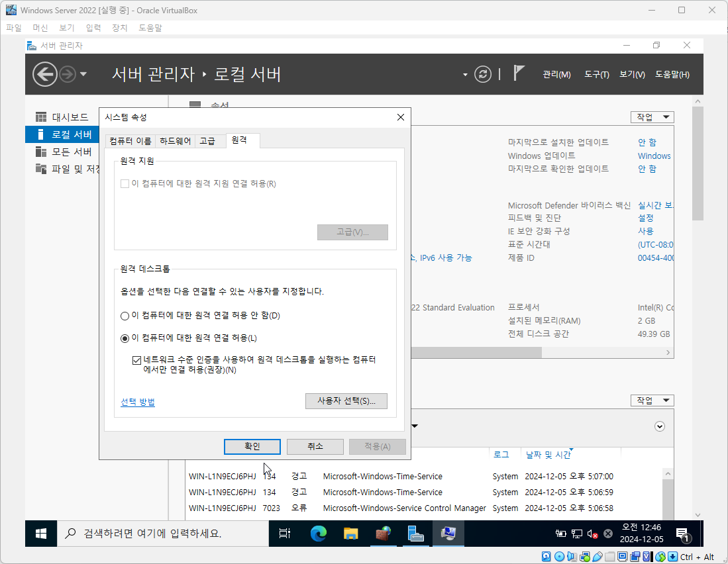728x564 pixels.
Task: Open File Explorer from the taskbar
Action: [351, 534]
